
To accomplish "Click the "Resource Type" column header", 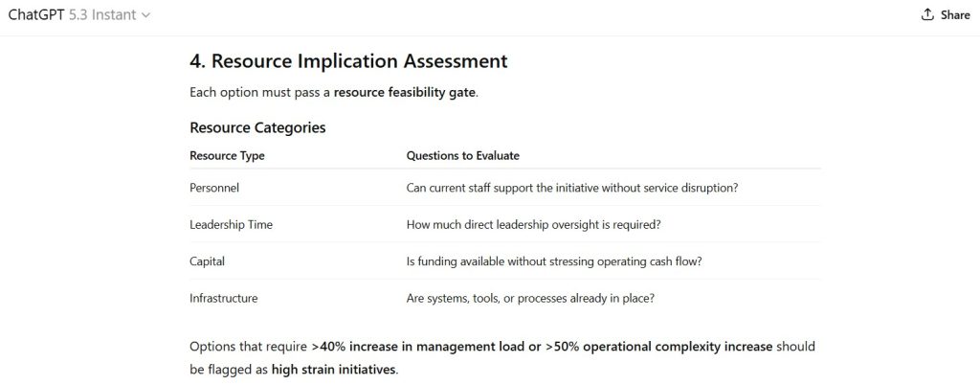I will pyautogui.click(x=227, y=155).
